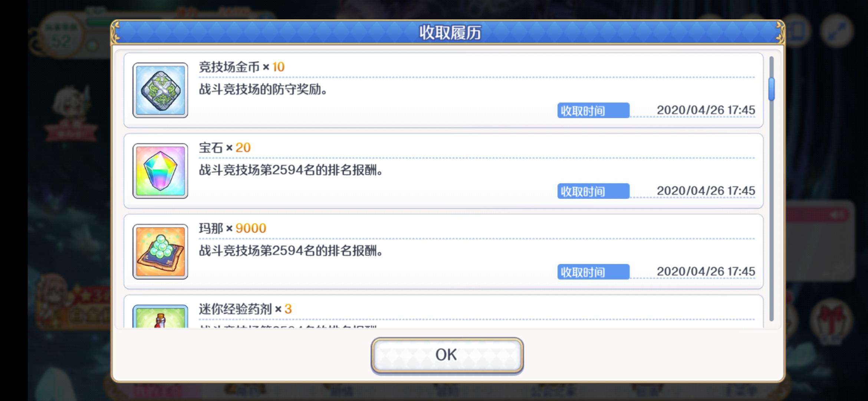This screenshot has height=401, width=868.
Task: Click the mini experience potion icon
Action: (x=160, y=316)
